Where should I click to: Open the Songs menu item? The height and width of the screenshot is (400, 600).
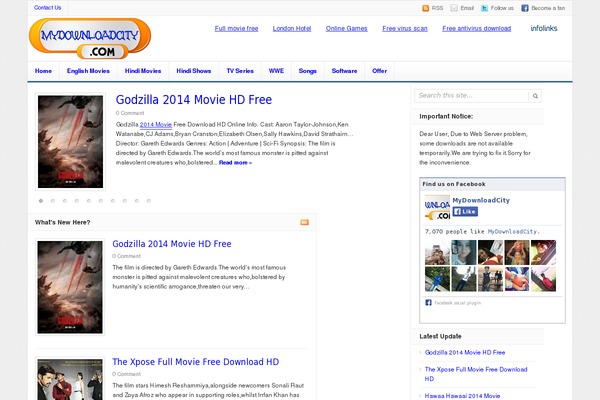tap(308, 71)
